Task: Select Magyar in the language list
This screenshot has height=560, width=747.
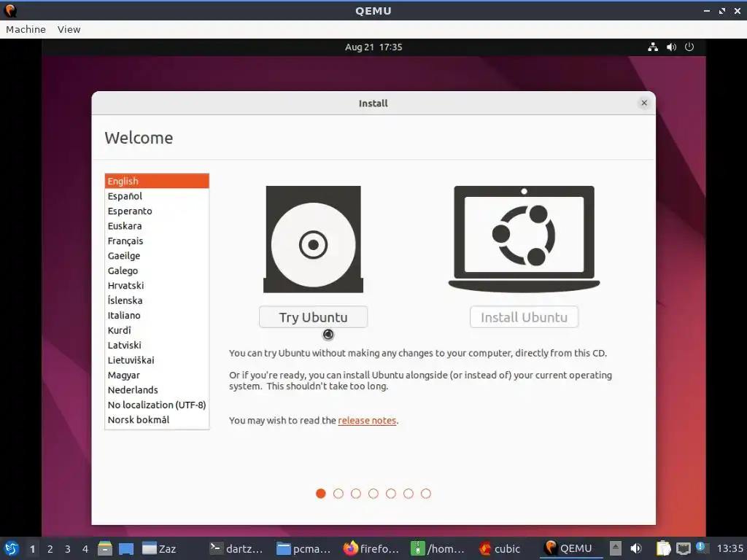Action: pyautogui.click(x=157, y=375)
